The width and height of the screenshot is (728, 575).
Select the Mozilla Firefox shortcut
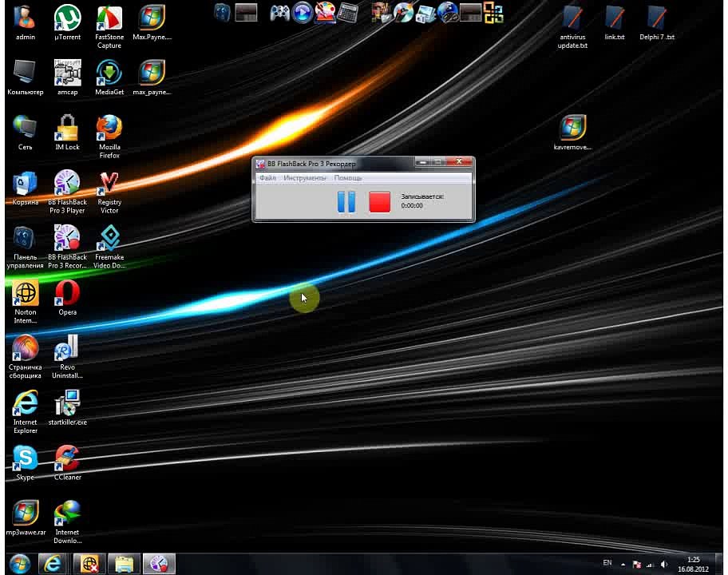coord(109,137)
